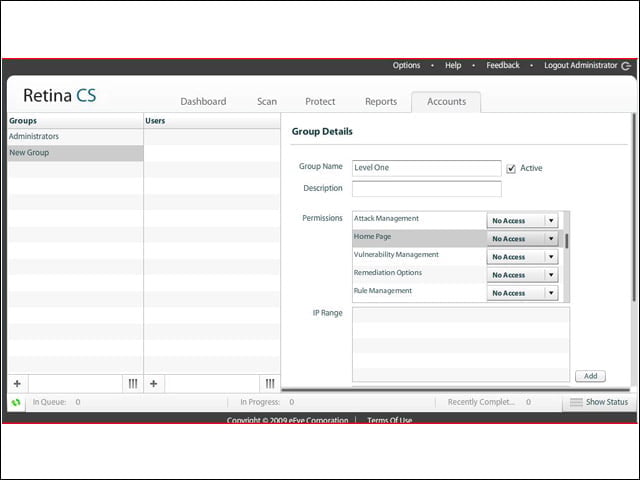Open the Help link
Viewport: 640px width, 480px height.
[x=453, y=65]
